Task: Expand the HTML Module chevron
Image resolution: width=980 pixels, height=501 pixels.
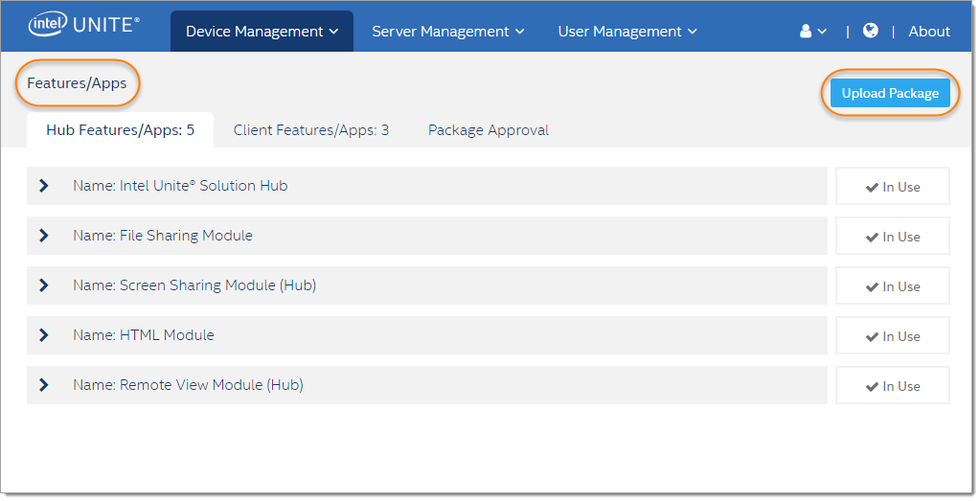Action: 44,335
